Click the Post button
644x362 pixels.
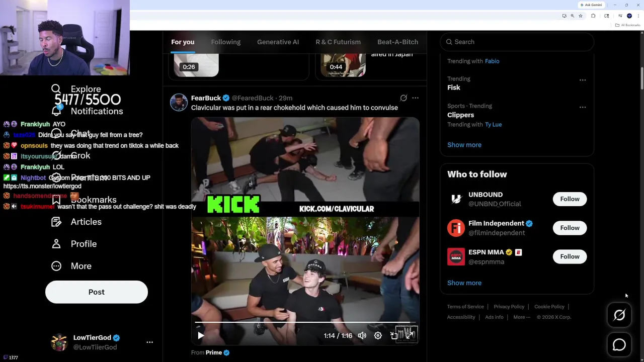[97, 292]
